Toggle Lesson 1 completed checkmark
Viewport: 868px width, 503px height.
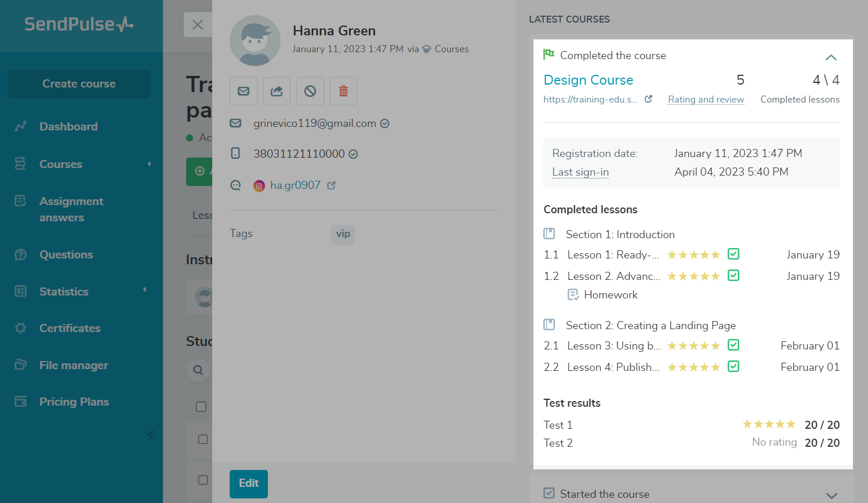click(x=733, y=254)
